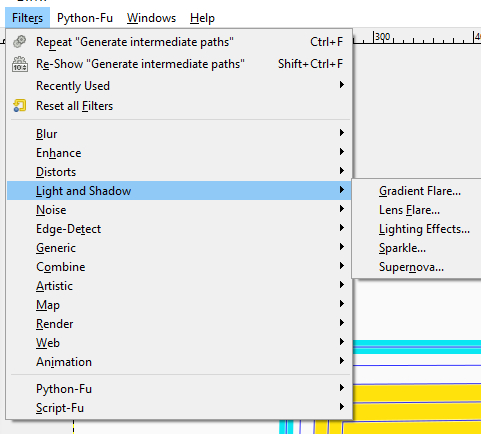The width and height of the screenshot is (481, 434).
Task: Open the Render submenu
Action: tap(179, 324)
